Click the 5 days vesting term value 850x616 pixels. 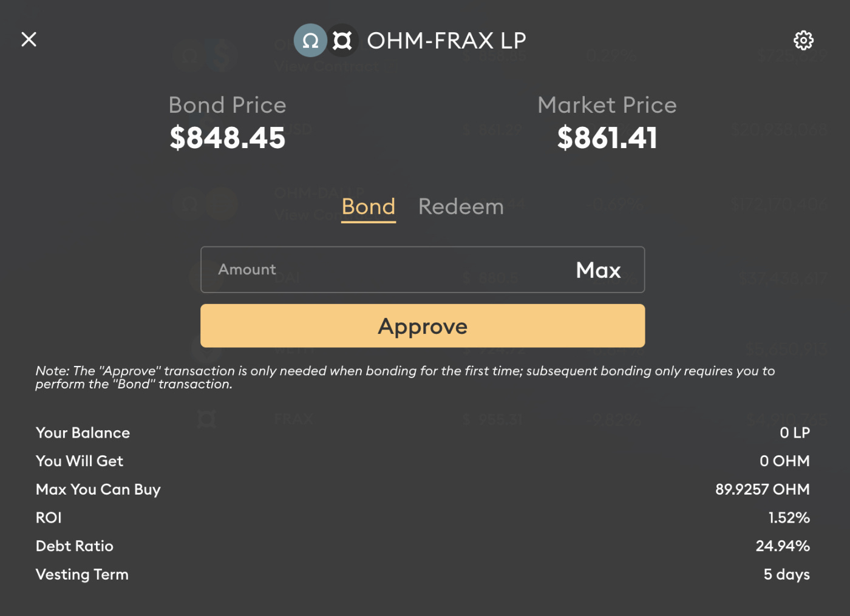click(x=787, y=574)
